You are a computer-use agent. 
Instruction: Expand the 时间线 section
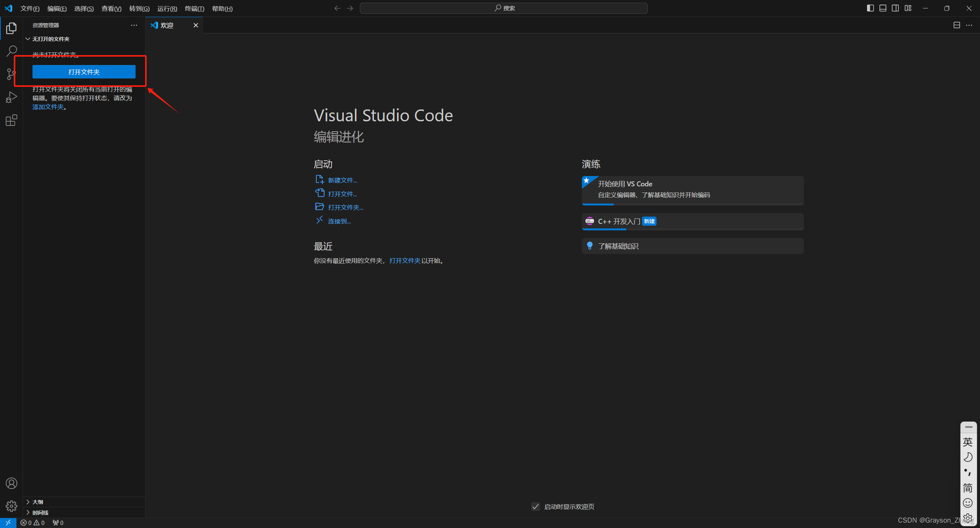pos(40,513)
